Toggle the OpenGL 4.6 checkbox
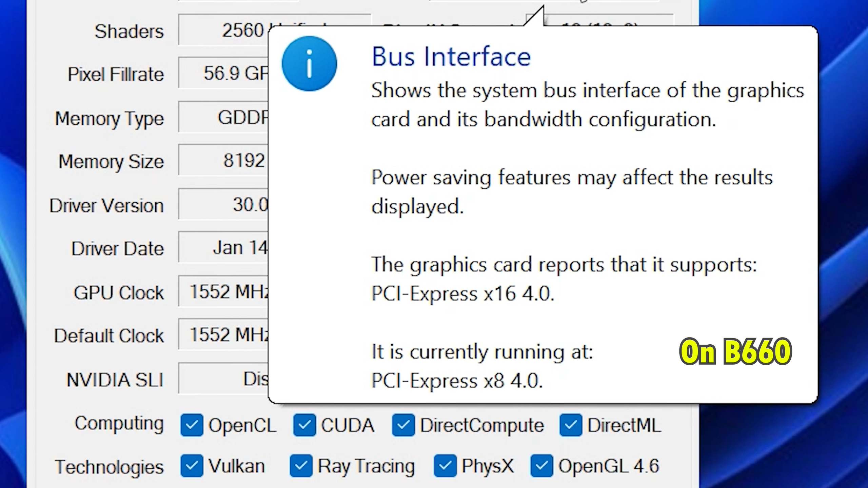 [x=542, y=466]
